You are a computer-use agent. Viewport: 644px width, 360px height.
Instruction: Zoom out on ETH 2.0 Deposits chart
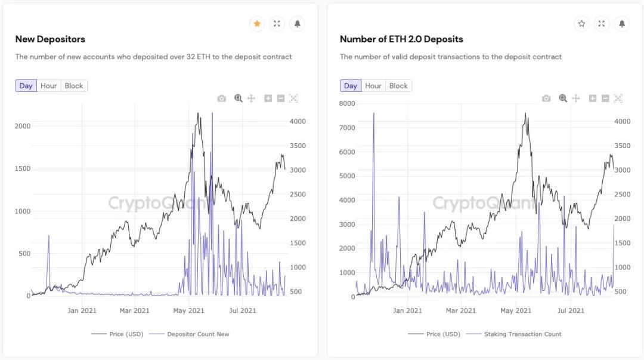pos(605,99)
